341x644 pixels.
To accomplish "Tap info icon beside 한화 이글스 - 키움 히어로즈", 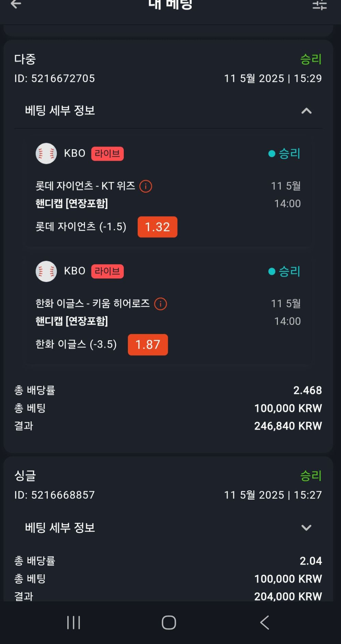I will click(x=161, y=304).
